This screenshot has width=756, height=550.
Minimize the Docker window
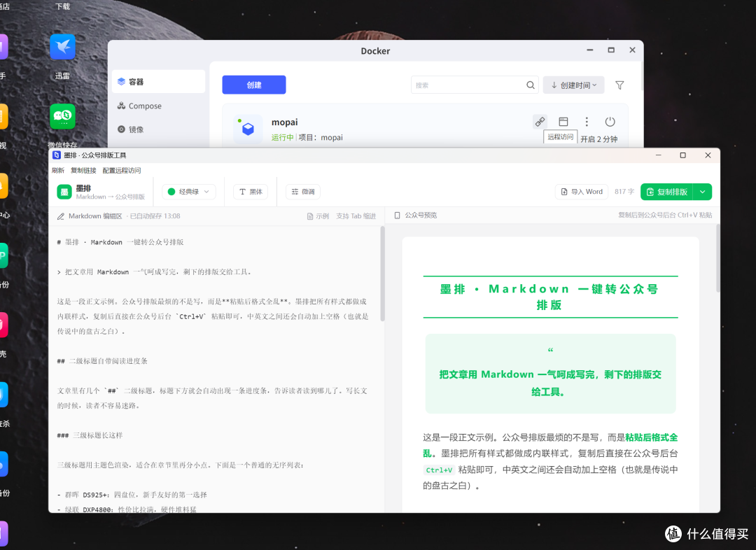coord(589,50)
